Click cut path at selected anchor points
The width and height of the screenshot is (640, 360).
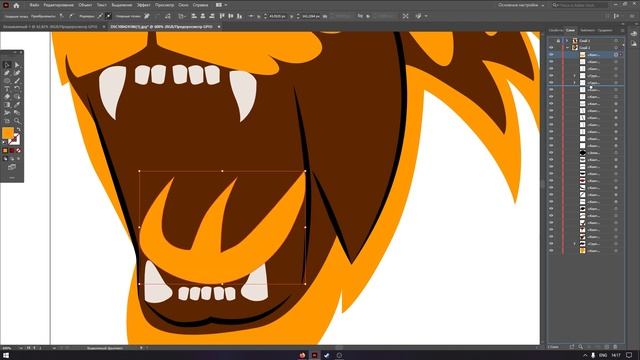point(168,16)
